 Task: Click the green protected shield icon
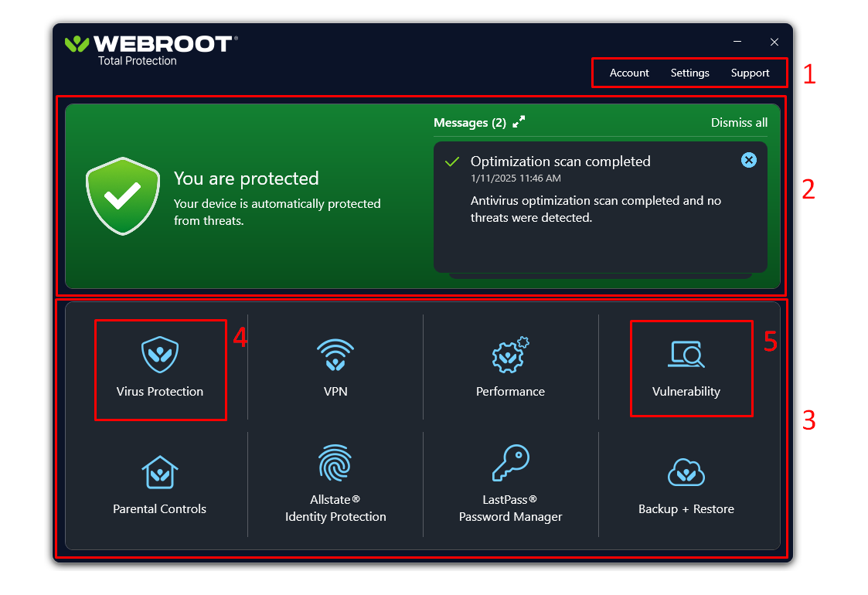coord(122,196)
